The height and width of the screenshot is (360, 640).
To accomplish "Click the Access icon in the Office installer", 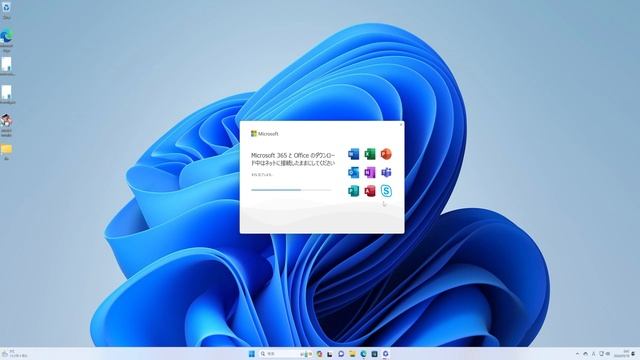I will (370, 191).
